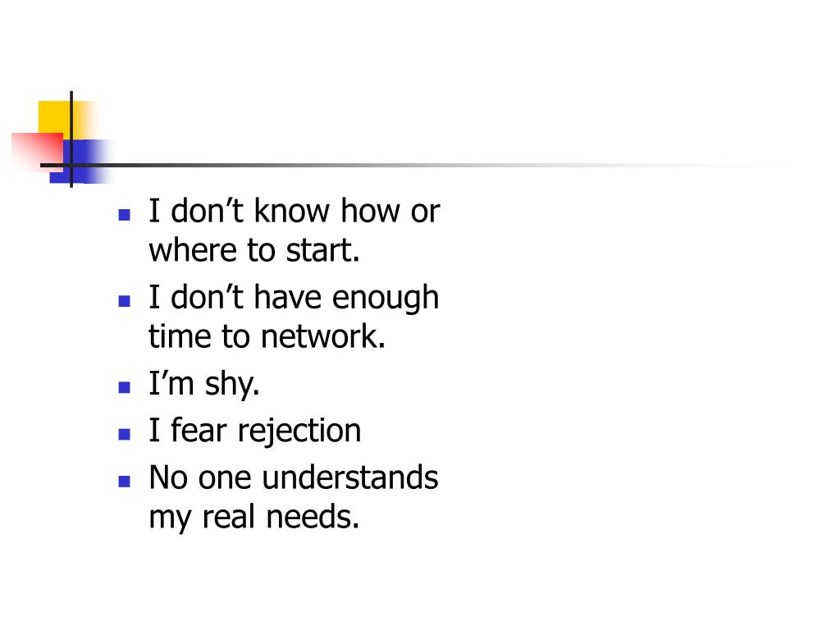Click the line "my real needs."
Viewport: 840px width, 630px height.
(x=254, y=517)
